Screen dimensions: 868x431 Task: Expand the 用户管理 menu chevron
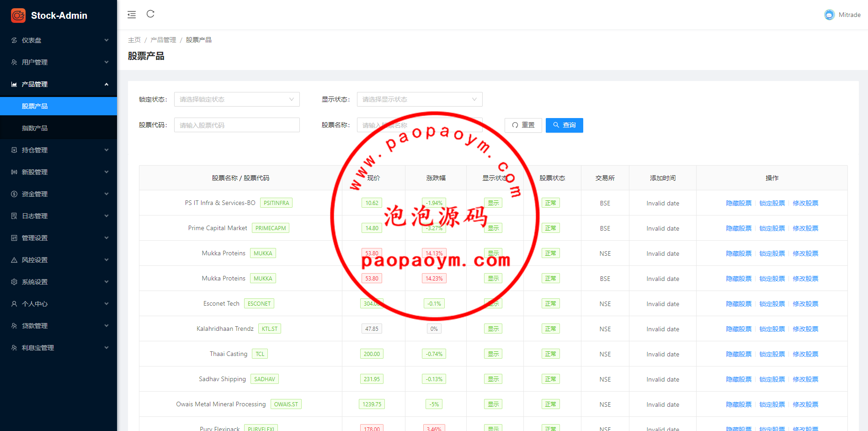point(107,62)
